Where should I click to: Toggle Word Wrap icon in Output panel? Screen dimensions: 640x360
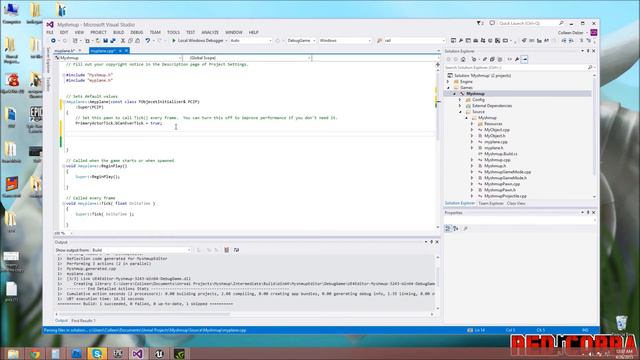[236, 250]
